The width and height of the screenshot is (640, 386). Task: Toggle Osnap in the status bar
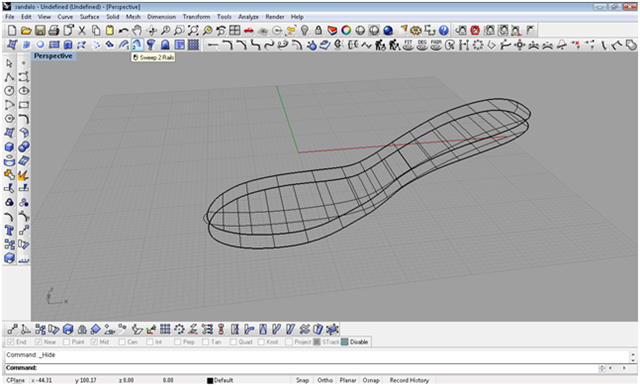click(371, 380)
